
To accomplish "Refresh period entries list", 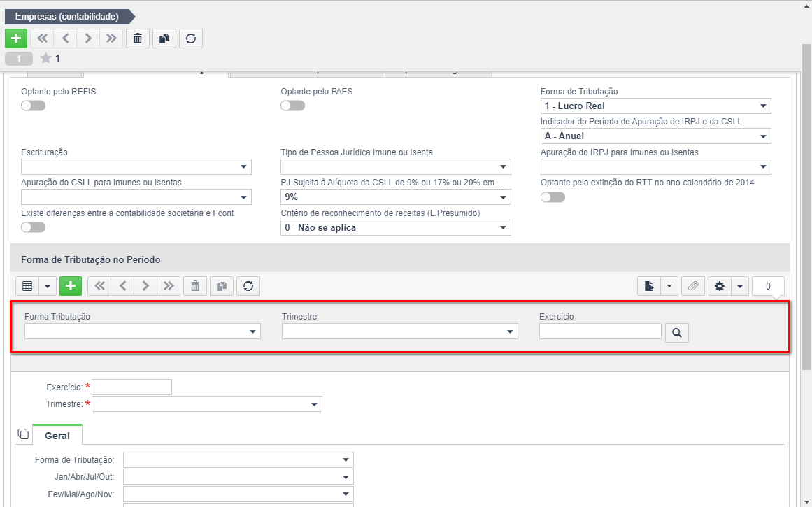I will click(x=248, y=286).
